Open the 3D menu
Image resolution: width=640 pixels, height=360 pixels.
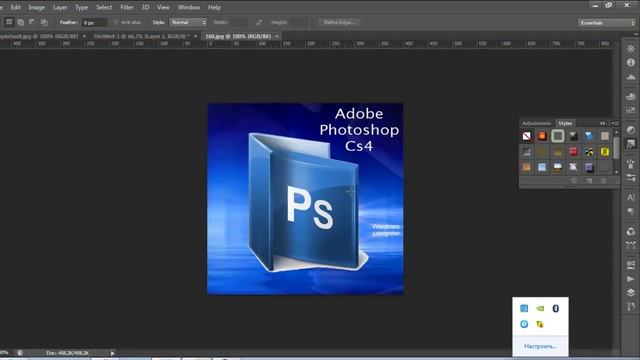pos(145,7)
